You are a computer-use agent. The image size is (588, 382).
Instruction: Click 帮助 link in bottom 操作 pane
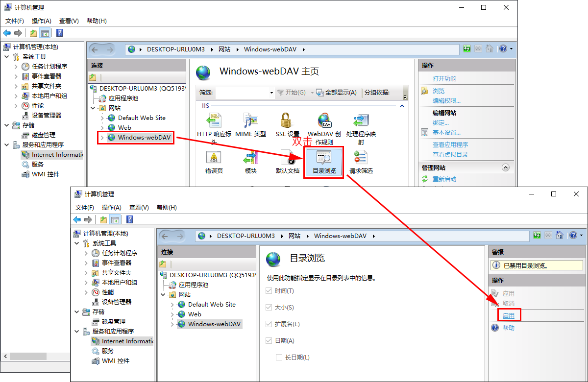pyautogui.click(x=509, y=328)
